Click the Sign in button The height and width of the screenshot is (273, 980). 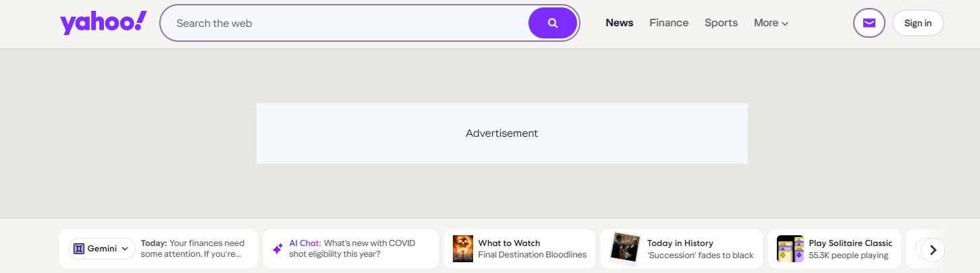click(x=917, y=23)
